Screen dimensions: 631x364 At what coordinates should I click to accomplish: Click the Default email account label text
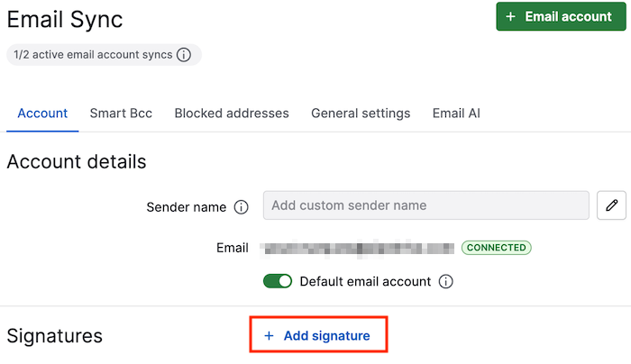tap(365, 281)
